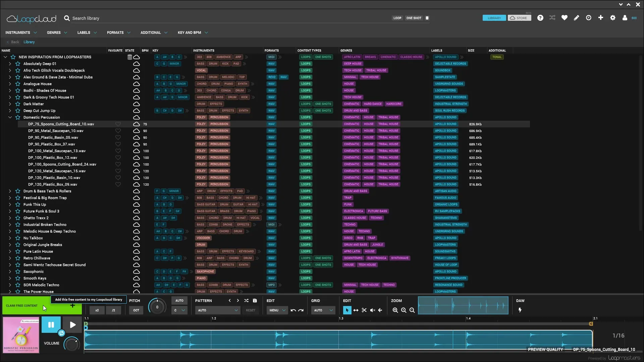The height and width of the screenshot is (362, 644).
Task: Favourite DP_90_Plastic_Basin_05.wav with heart
Action: [x=118, y=137]
